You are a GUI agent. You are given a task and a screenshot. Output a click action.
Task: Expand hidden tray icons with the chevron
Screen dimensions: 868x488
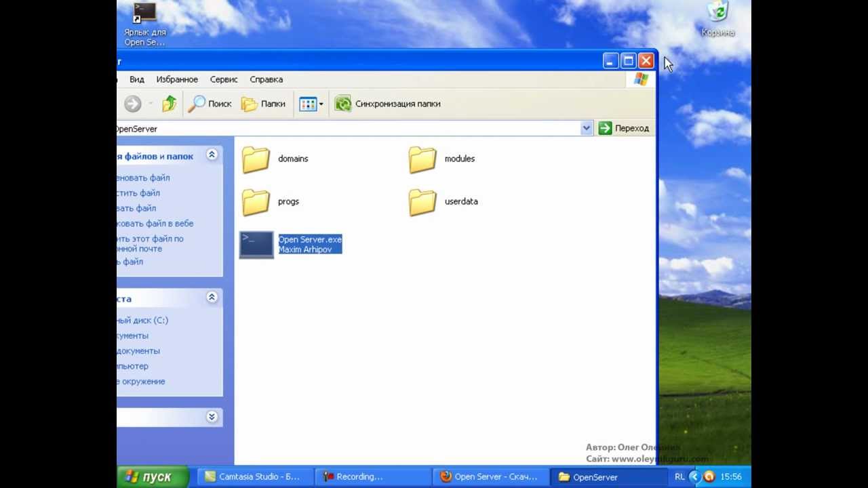(694, 477)
